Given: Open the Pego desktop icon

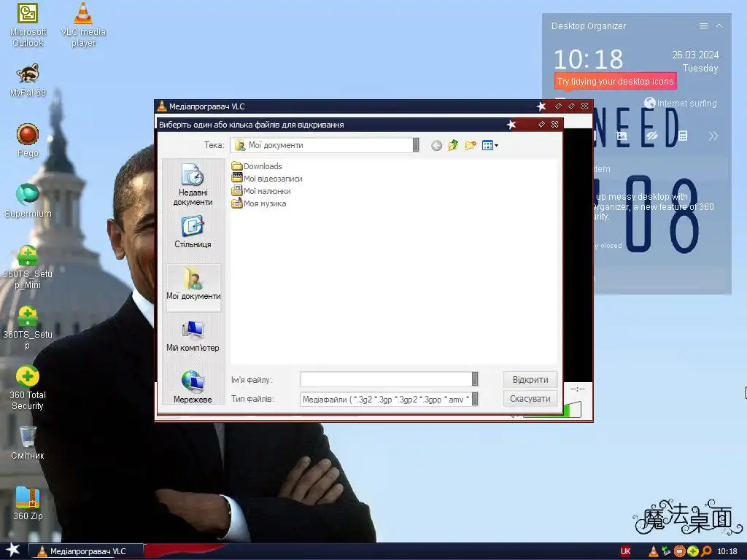Looking at the screenshot, I should click(28, 140).
